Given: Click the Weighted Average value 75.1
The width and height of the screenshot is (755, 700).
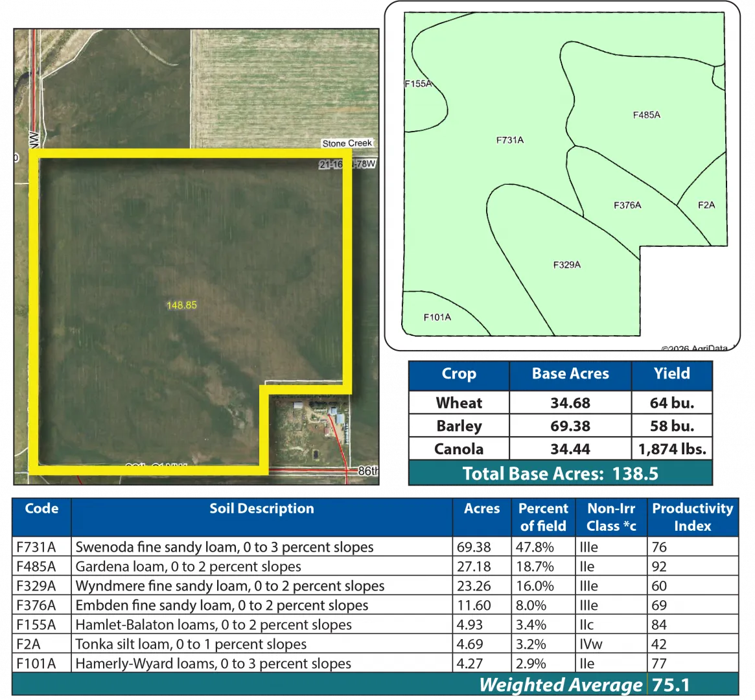Looking at the screenshot, I should coord(671,685).
